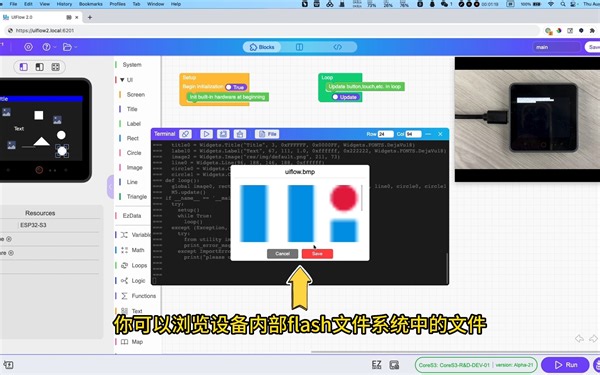Run the program with the Run button
This screenshot has width=600, height=375.
[x=565, y=365]
